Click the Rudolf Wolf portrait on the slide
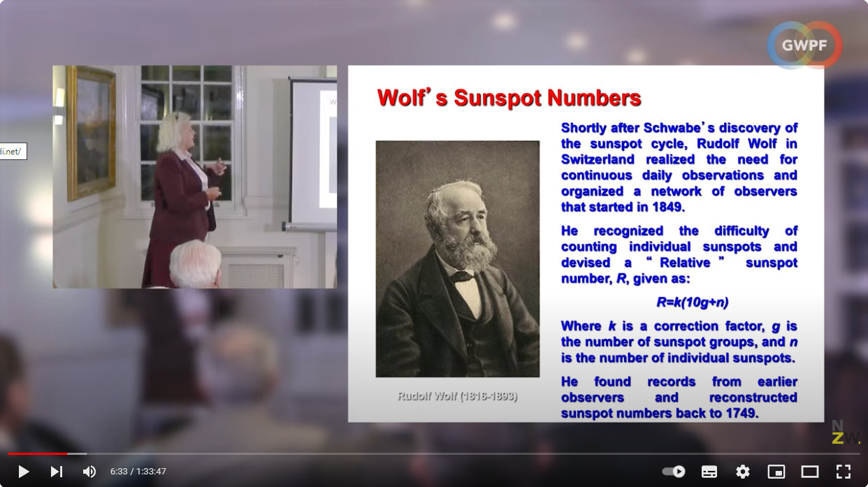 [x=458, y=259]
